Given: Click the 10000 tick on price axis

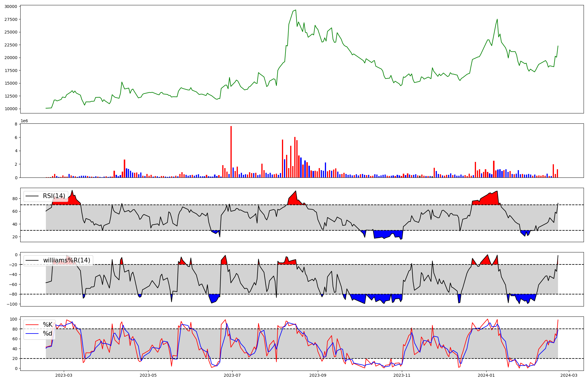Looking at the screenshot, I should click(x=11, y=109).
